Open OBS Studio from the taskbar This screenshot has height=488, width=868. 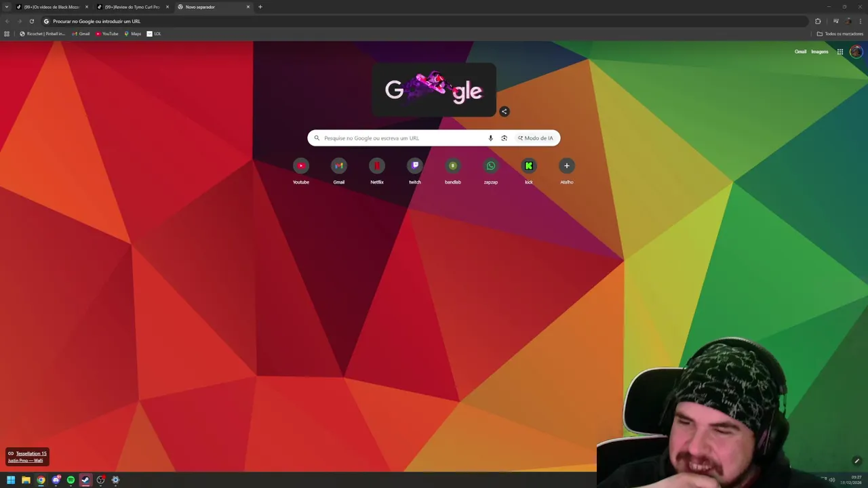pos(100,480)
